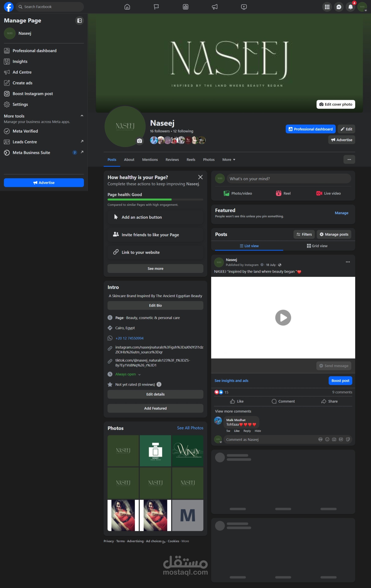Click the What's on your mind box
Image resolution: width=371 pixels, height=588 pixels.
289,178
